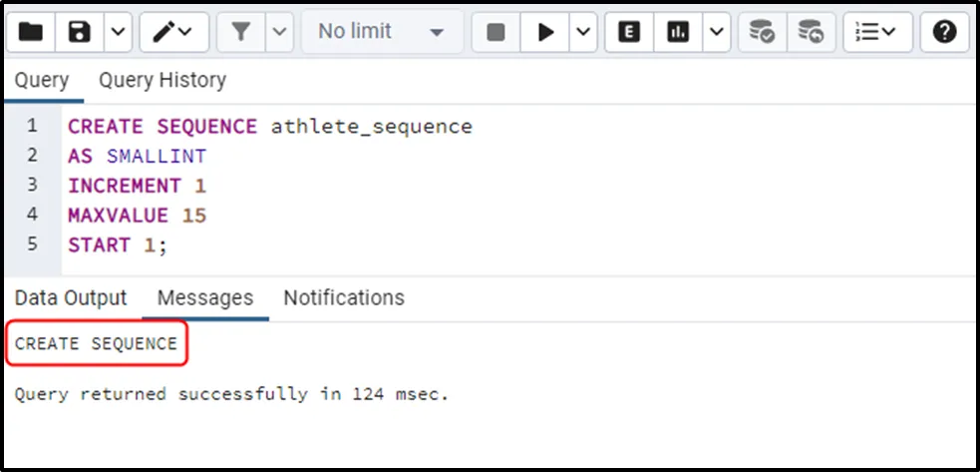Open the No limit rows dropdown
980x472 pixels.
coord(380,33)
